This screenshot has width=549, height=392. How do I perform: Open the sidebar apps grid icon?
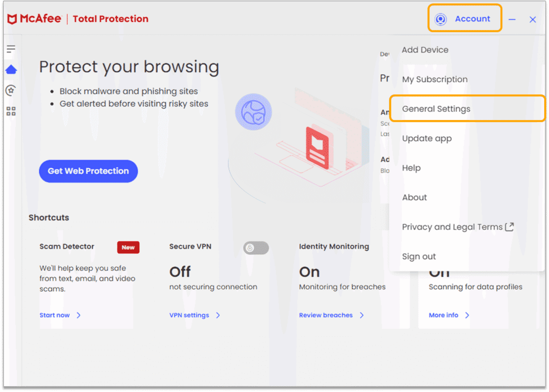[x=11, y=111]
